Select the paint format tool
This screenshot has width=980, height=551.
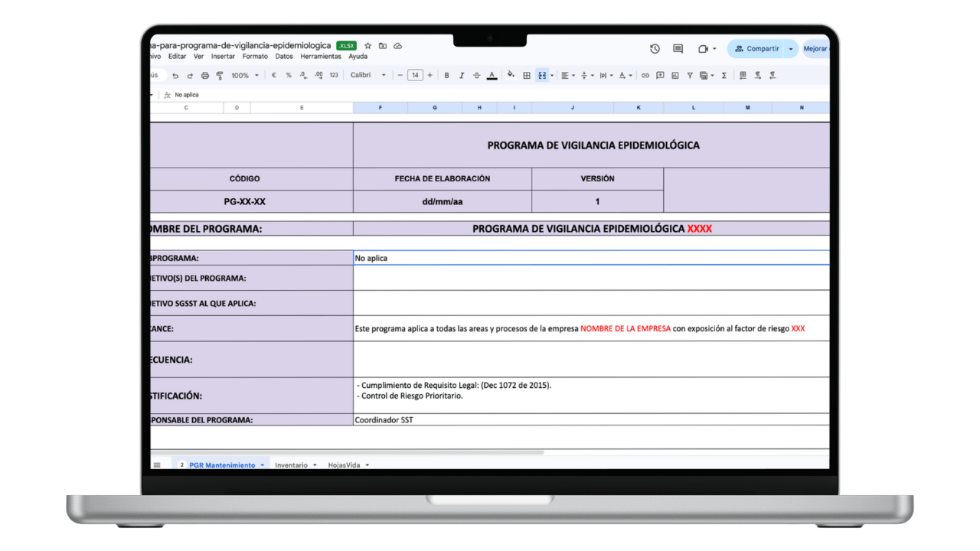coord(220,75)
